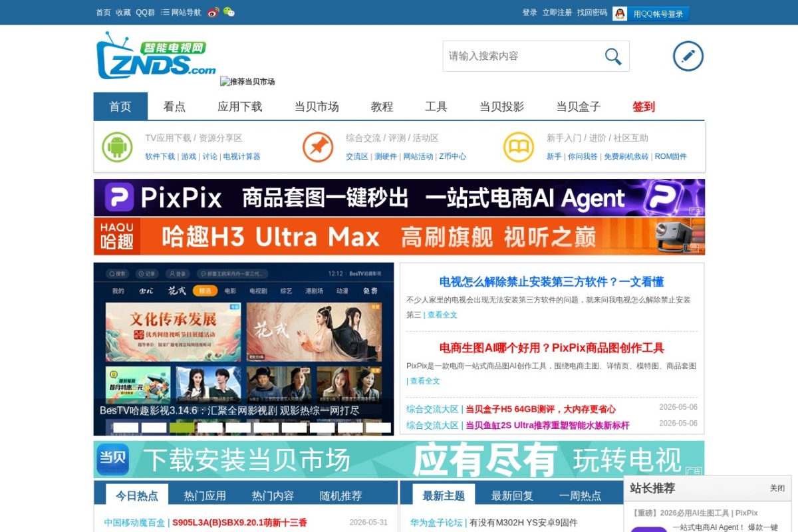Click the 立即注册 link

click(557, 13)
